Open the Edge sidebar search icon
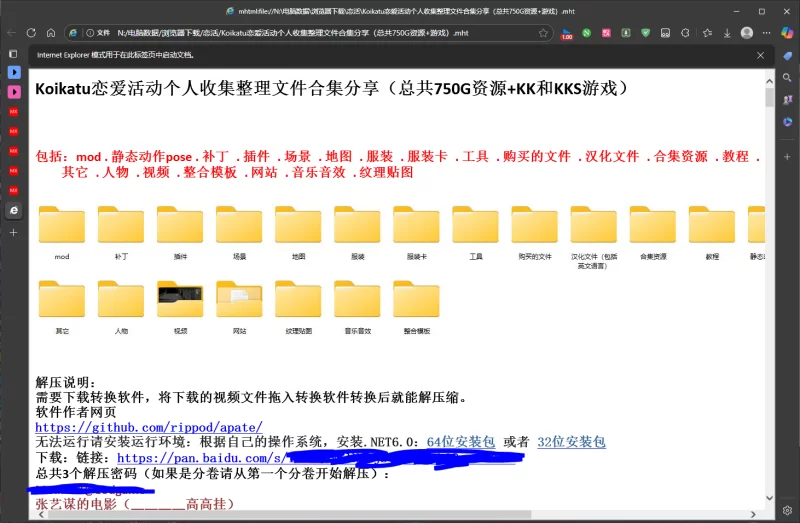Viewport: 800px width, 523px height. [x=787, y=78]
